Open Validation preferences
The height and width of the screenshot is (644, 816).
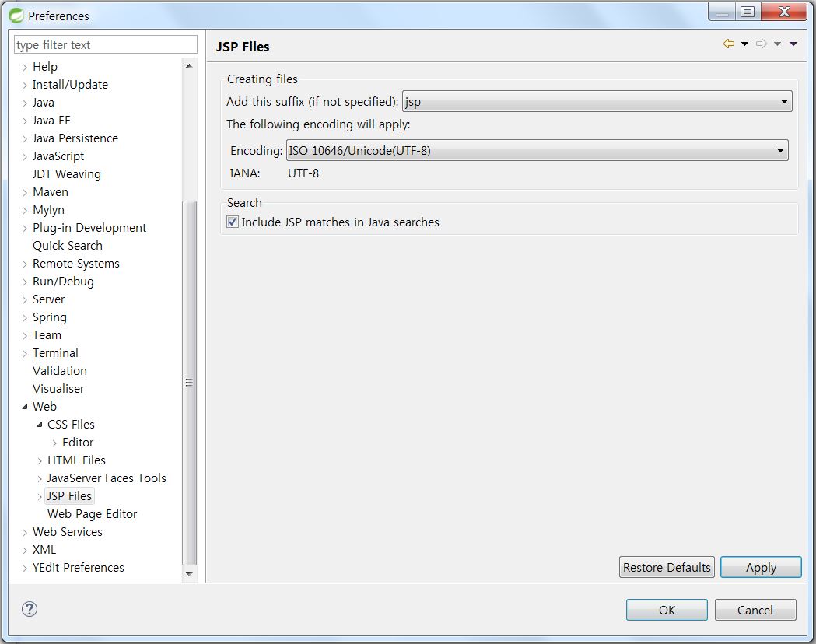tap(59, 371)
